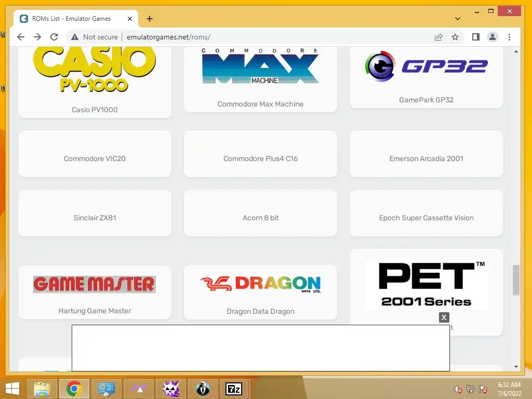Click the share this page icon
The height and width of the screenshot is (399, 532).
438,37
